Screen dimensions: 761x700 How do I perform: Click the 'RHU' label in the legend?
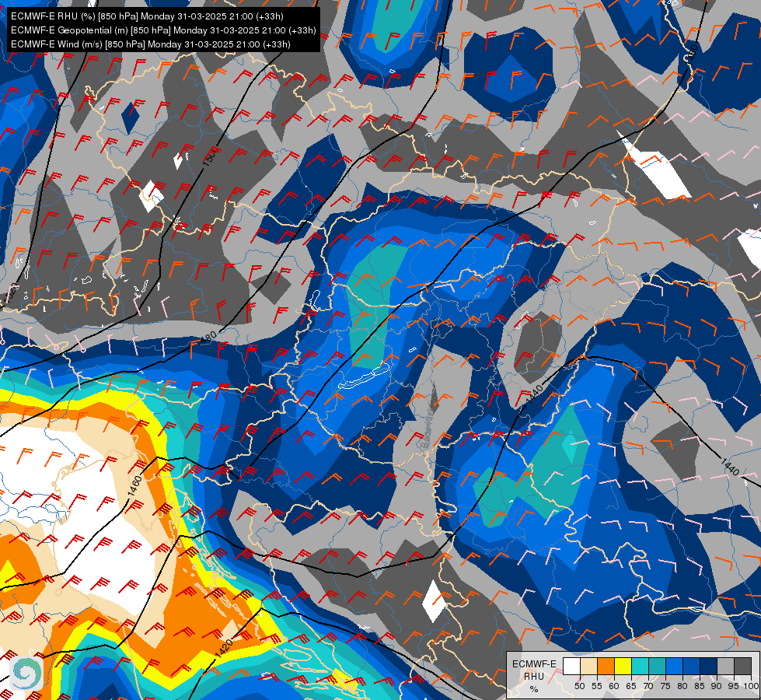coord(534,676)
